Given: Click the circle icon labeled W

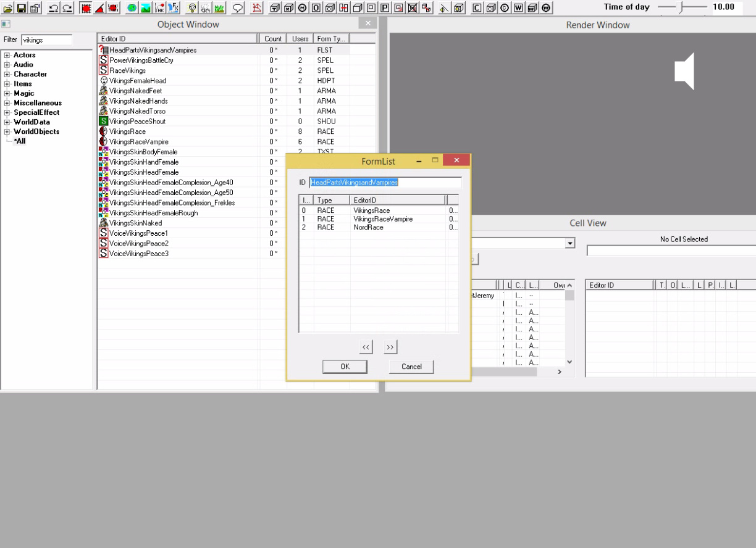Looking at the screenshot, I should pos(546,8).
